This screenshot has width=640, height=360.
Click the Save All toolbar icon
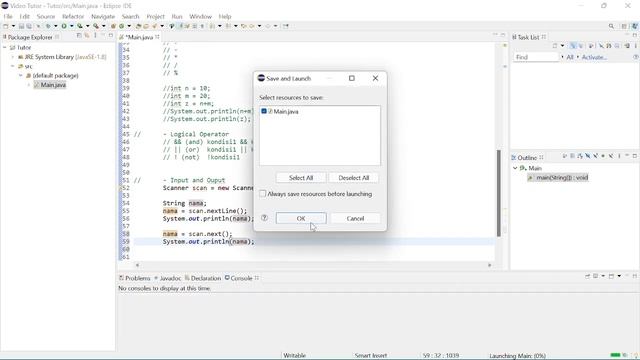(x=29, y=26)
